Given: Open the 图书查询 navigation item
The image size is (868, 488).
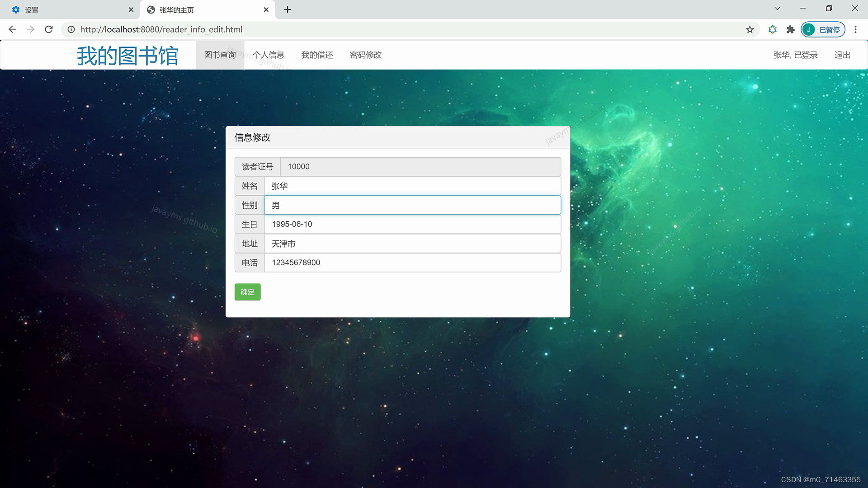Looking at the screenshot, I should click(x=220, y=55).
